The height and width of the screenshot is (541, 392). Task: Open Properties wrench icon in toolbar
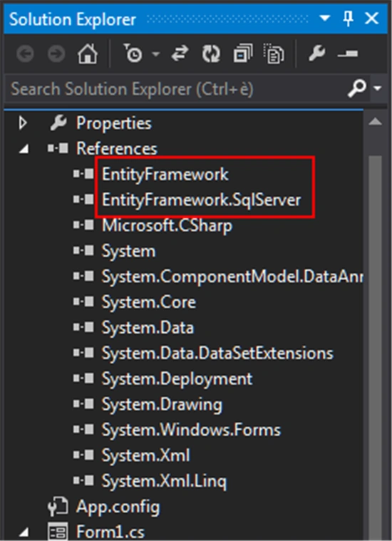coord(316,54)
